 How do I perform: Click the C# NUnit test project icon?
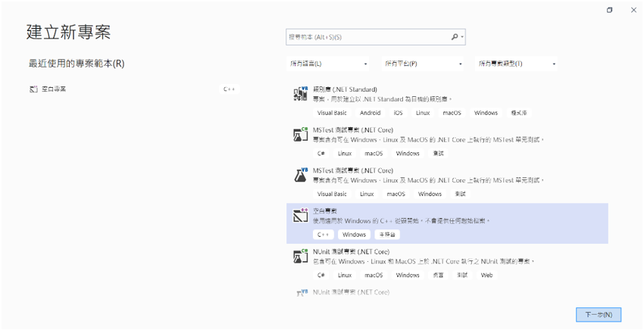pyautogui.click(x=300, y=256)
